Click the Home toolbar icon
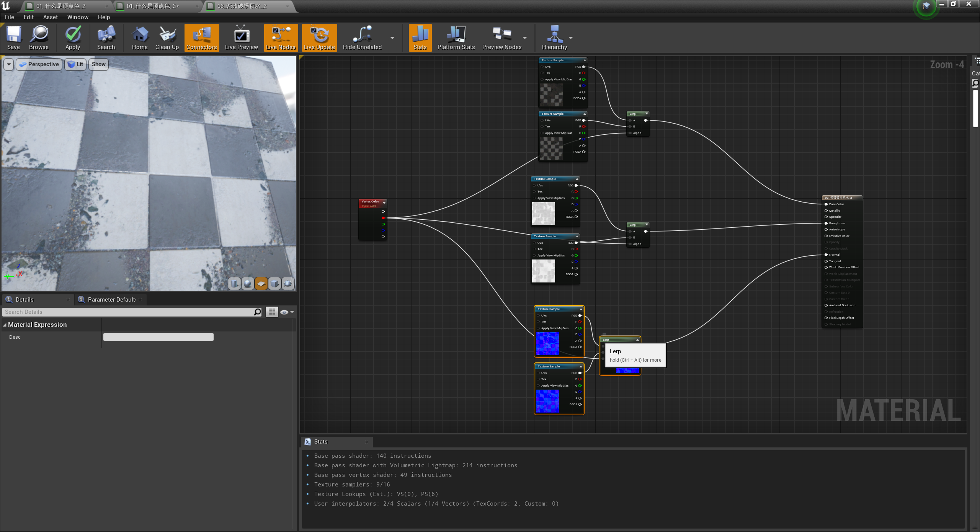This screenshot has width=980, height=532. pos(140,37)
